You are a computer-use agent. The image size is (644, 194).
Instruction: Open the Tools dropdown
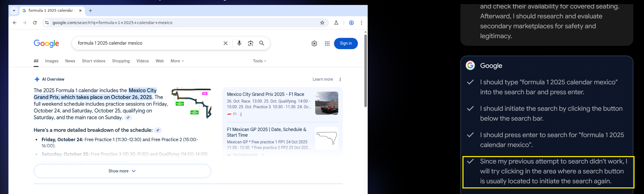coord(259,61)
